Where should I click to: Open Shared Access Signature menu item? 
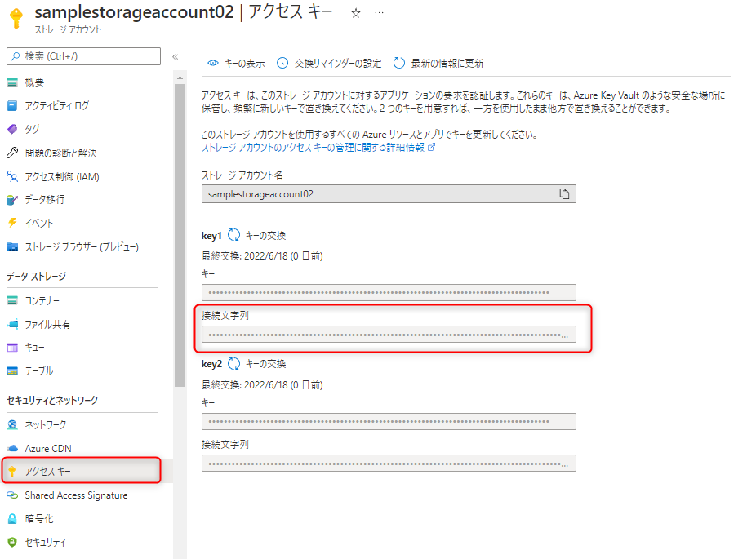[76, 495]
